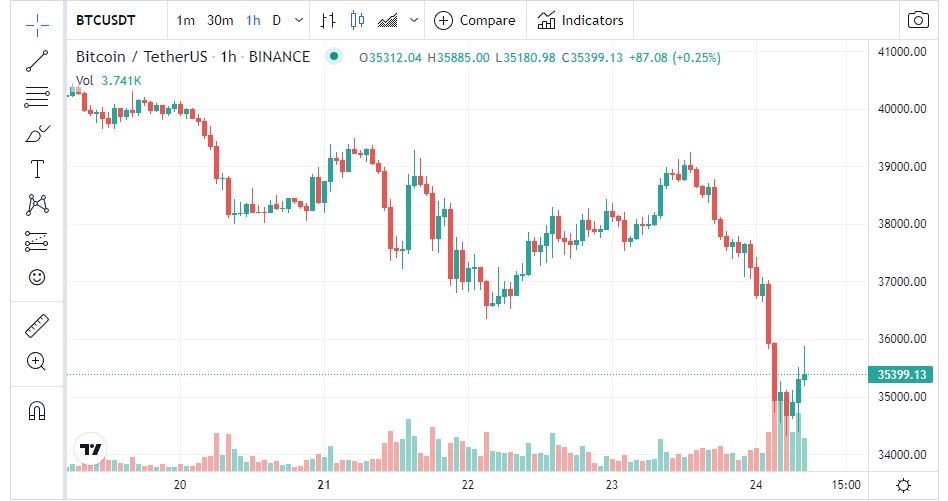
Task: Select the text annotation tool
Action: coord(37,169)
